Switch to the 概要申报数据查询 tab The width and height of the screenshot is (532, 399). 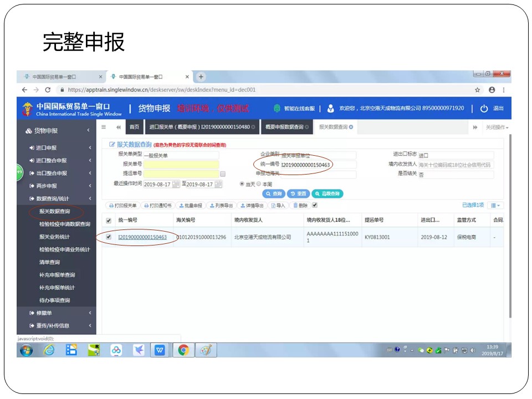(284, 127)
